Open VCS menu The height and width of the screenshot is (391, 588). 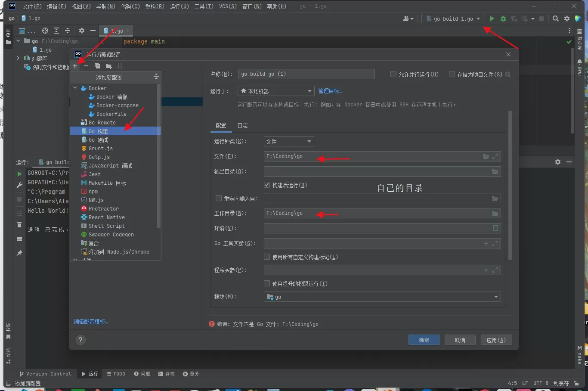(x=228, y=6)
